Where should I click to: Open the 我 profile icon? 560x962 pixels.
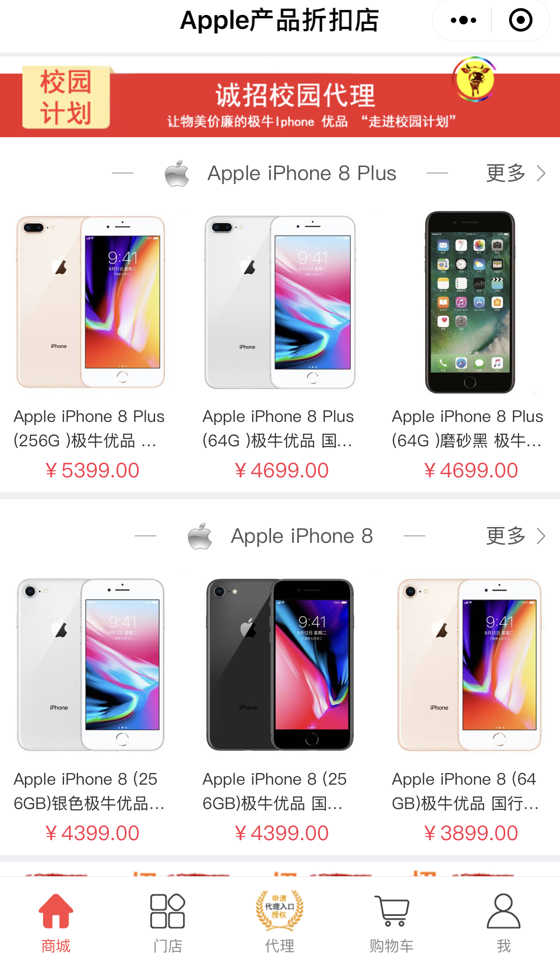(x=504, y=911)
